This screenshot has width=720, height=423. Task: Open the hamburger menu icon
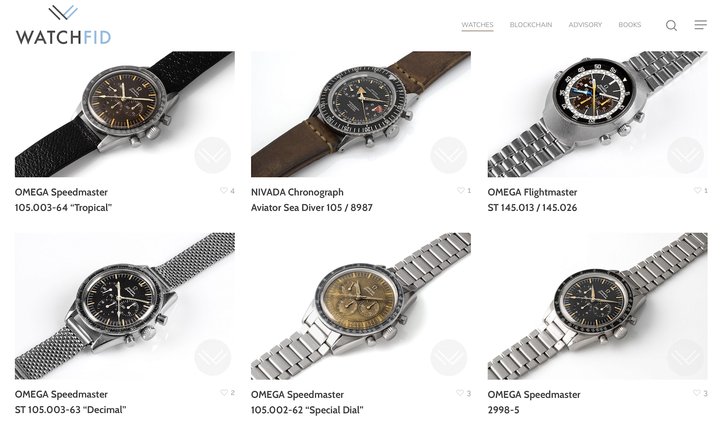pos(700,25)
